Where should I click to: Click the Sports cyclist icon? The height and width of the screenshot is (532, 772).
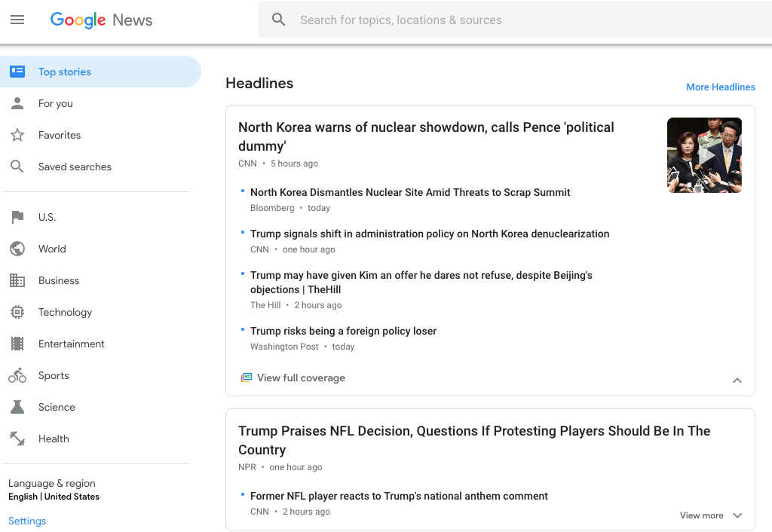tap(17, 375)
